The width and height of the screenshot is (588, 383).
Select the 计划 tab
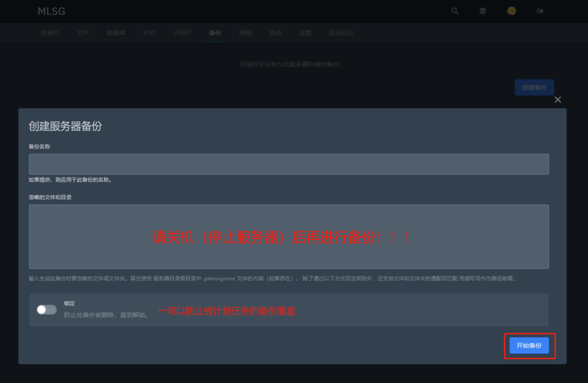149,33
